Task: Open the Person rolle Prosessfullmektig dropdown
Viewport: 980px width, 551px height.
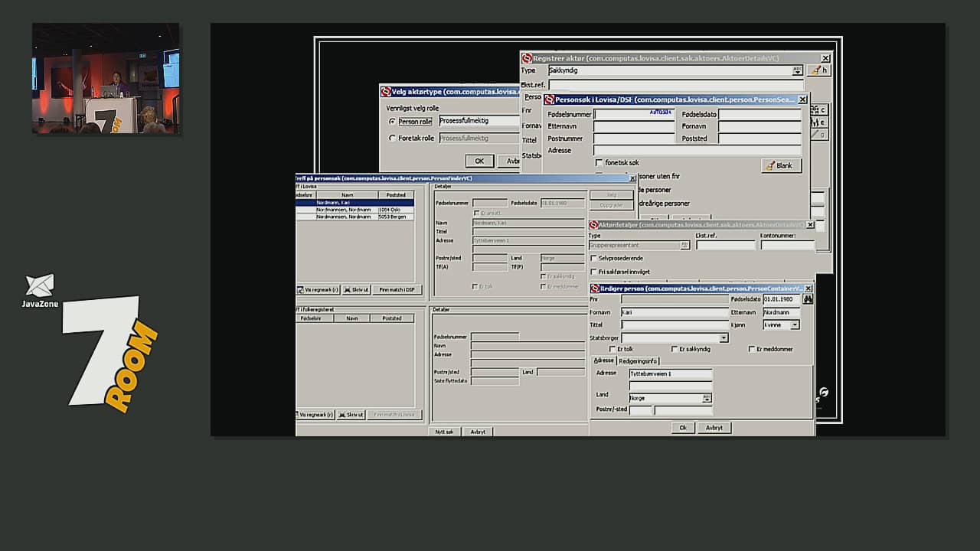Action: click(479, 121)
